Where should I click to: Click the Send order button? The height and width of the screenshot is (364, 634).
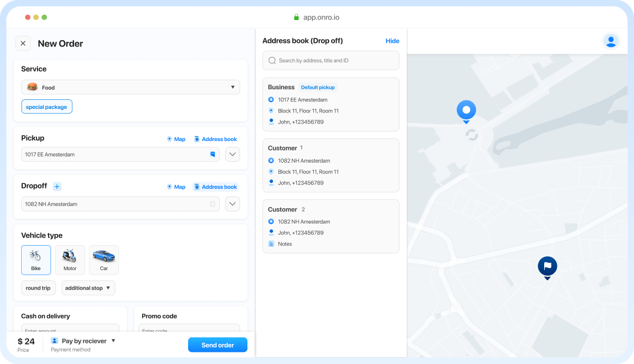pyautogui.click(x=218, y=344)
